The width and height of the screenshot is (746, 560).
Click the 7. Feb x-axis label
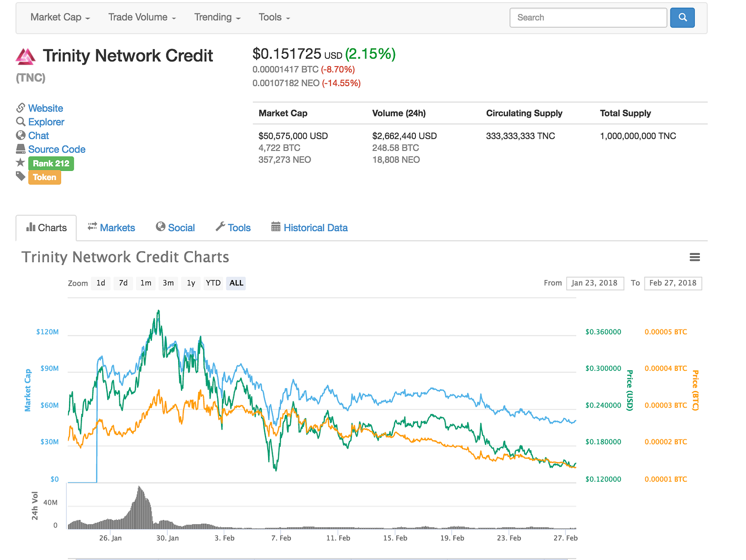point(281,538)
